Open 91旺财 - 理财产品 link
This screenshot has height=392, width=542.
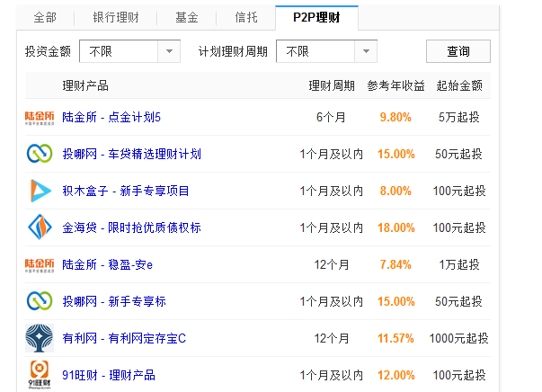coord(109,375)
